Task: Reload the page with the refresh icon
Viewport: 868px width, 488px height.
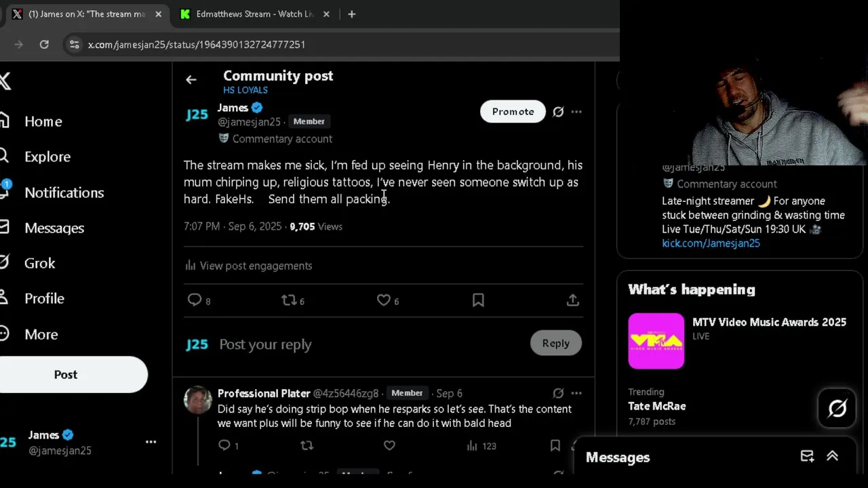Action: 44,44
